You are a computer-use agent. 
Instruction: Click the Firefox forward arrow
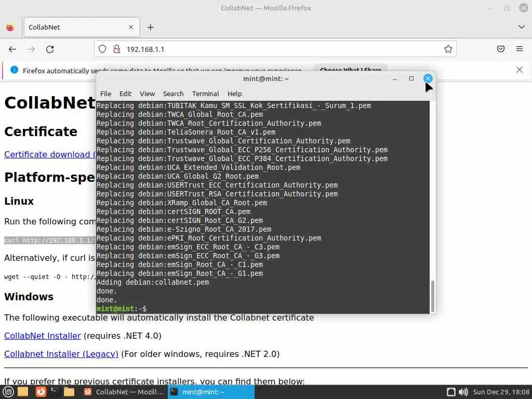click(31, 49)
